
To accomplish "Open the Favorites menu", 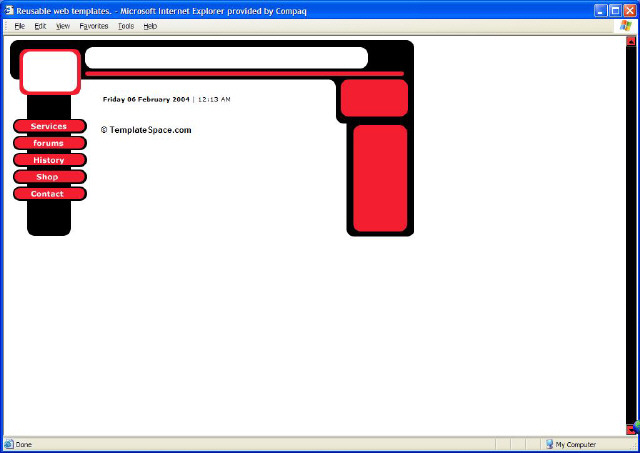I will [x=94, y=26].
